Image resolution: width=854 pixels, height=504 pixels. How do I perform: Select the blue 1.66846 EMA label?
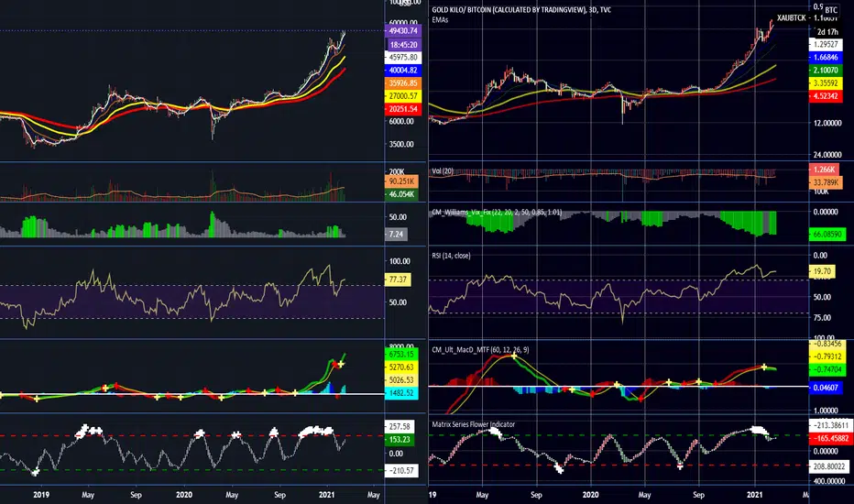tap(826, 57)
